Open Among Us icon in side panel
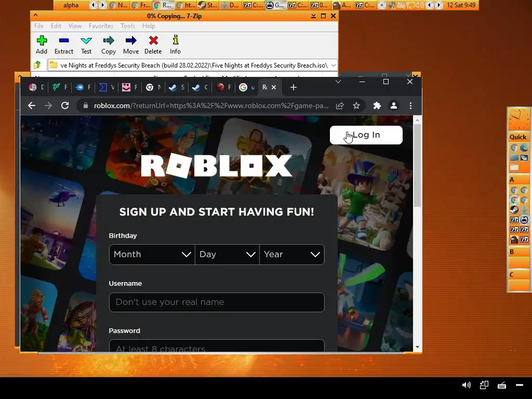 click(x=514, y=240)
